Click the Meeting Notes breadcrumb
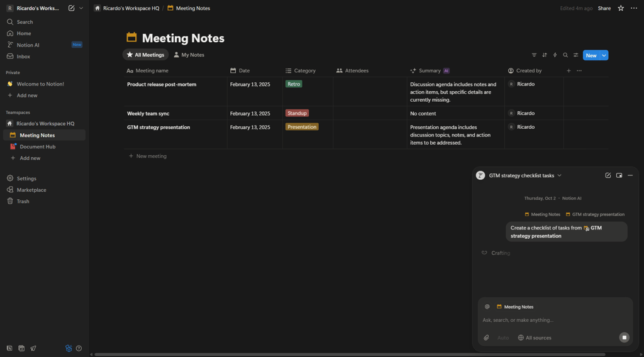Viewport: 644px width, 357px height. pos(189,8)
